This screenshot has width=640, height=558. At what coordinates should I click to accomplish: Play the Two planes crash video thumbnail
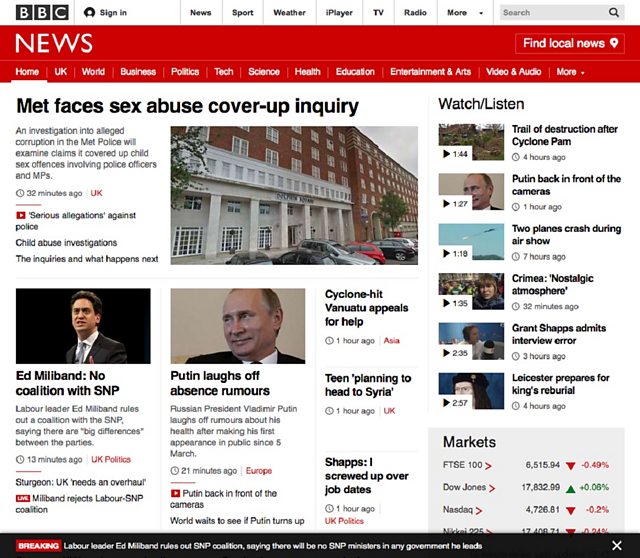click(x=471, y=242)
